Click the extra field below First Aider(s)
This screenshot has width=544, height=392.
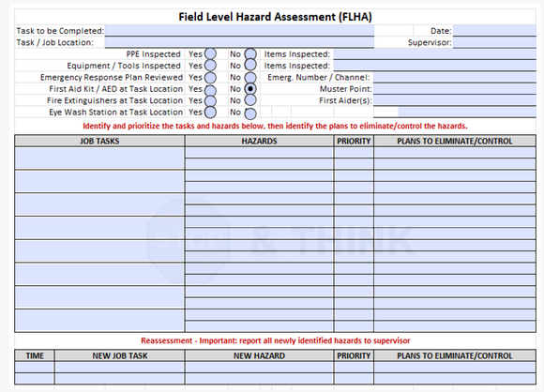click(467, 112)
